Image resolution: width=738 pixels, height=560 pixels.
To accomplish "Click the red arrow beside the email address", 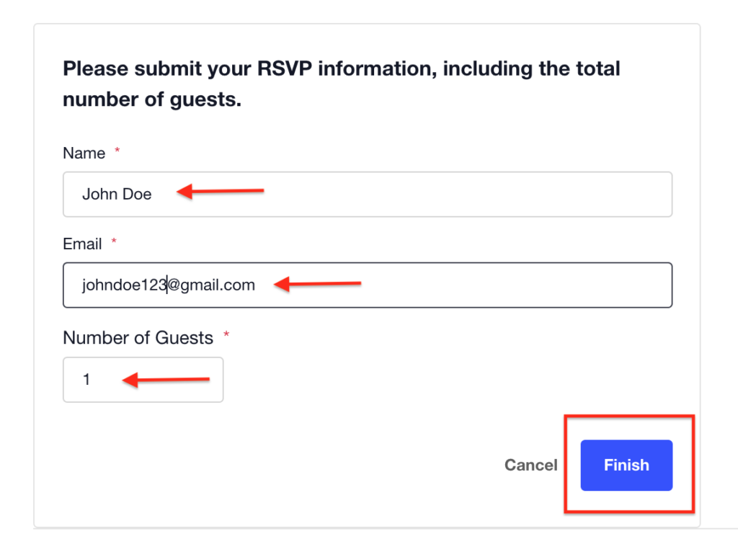I will [x=316, y=285].
